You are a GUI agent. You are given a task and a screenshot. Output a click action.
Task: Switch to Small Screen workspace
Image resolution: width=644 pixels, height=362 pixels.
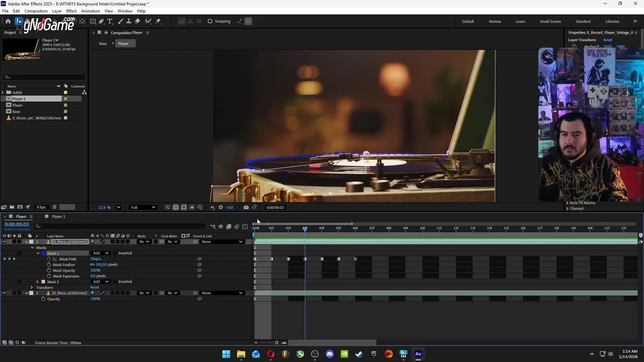tap(550, 21)
